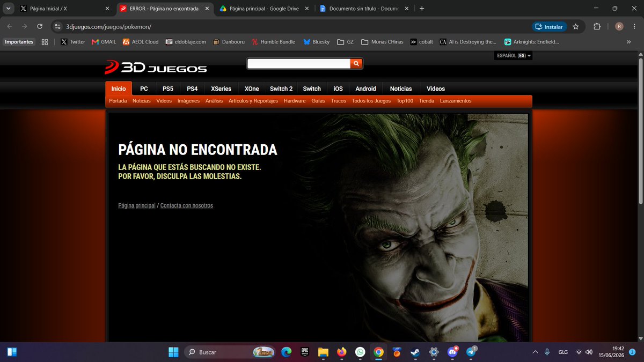Open File Explorer from the taskbar
This screenshot has height=362, width=644.
click(x=323, y=352)
